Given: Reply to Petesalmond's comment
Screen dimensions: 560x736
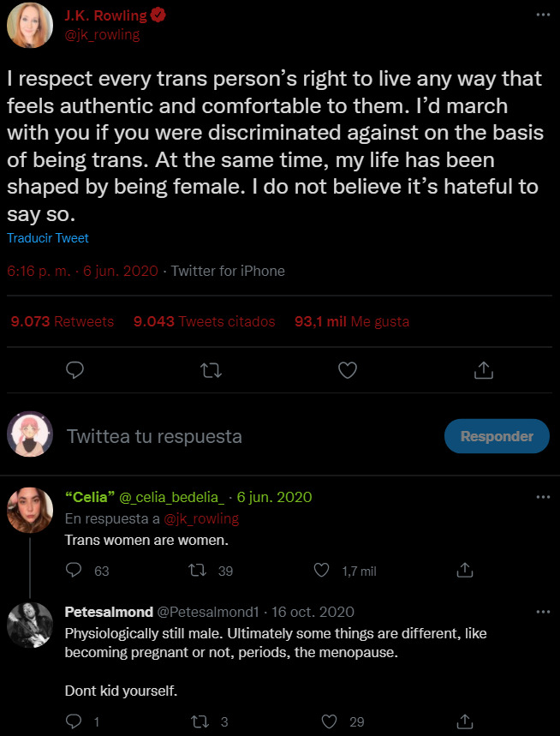Looking at the screenshot, I should tap(74, 721).
